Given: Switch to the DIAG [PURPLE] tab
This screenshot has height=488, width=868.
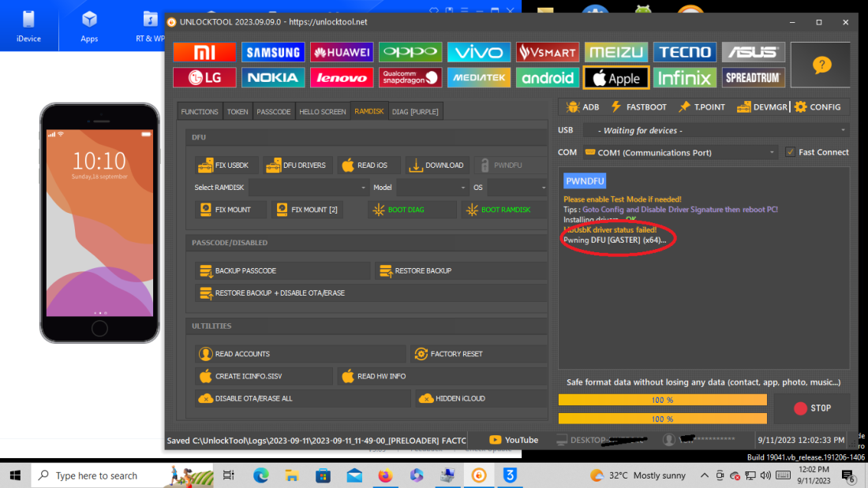Looking at the screenshot, I should pos(415,111).
